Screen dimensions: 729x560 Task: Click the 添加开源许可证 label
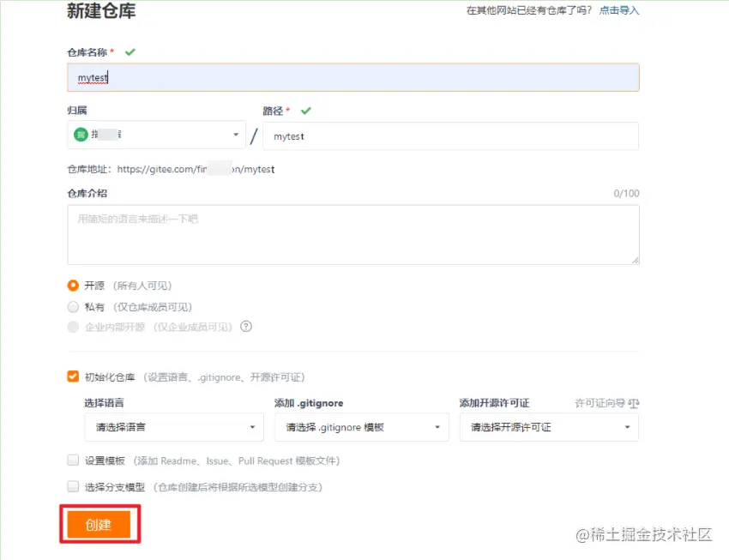click(x=494, y=403)
